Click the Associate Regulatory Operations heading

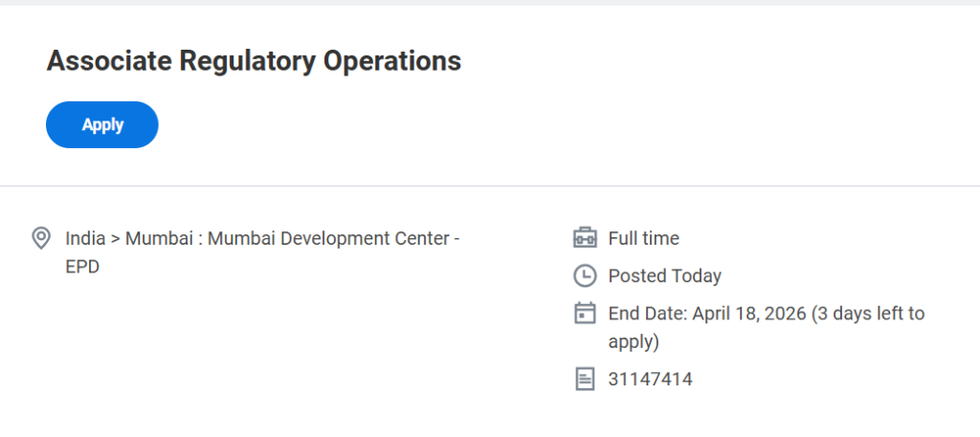254,61
